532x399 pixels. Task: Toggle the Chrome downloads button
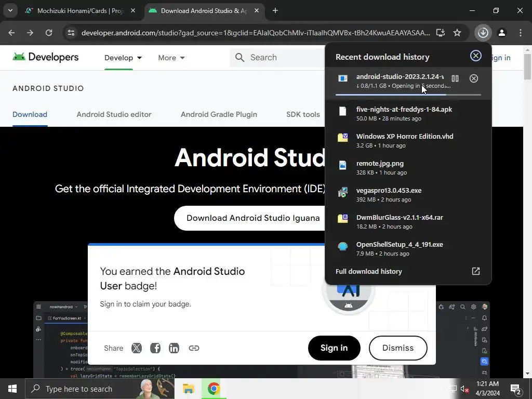pyautogui.click(x=483, y=33)
